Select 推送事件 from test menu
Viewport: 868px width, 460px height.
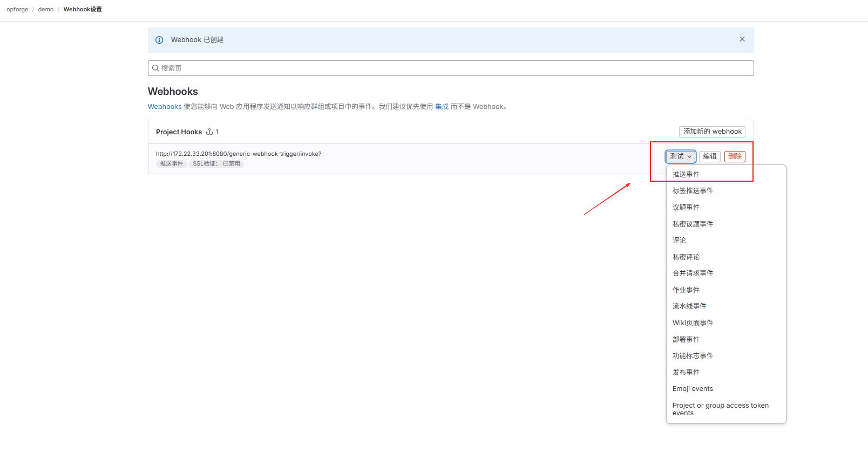tap(686, 175)
